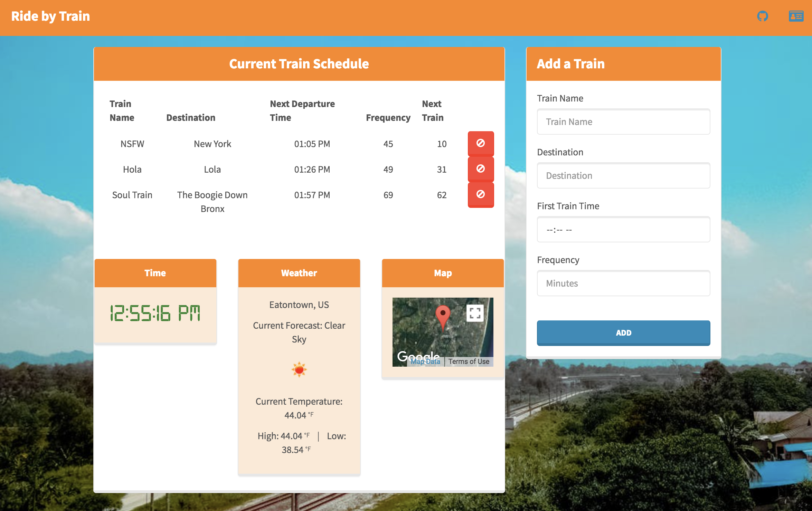Click the Ride by Train title
Viewport: 812px width, 511px height.
point(50,16)
